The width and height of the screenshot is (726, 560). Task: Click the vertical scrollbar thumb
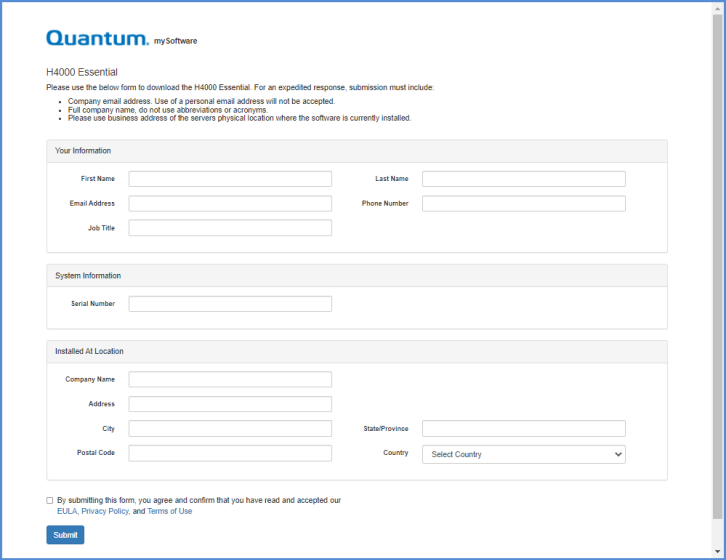click(718, 266)
